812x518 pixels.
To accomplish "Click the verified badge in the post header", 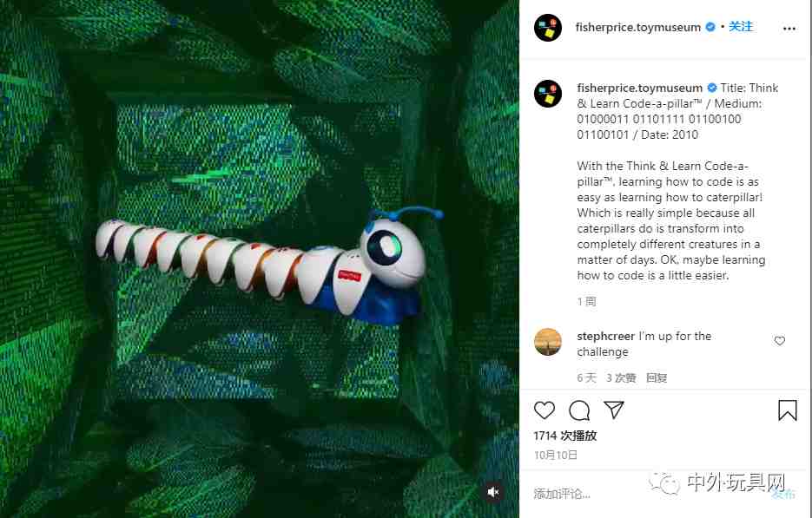I will [710, 27].
